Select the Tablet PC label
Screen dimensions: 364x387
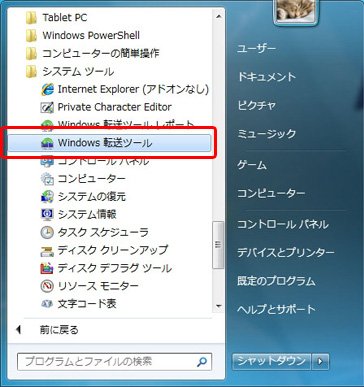click(x=65, y=18)
